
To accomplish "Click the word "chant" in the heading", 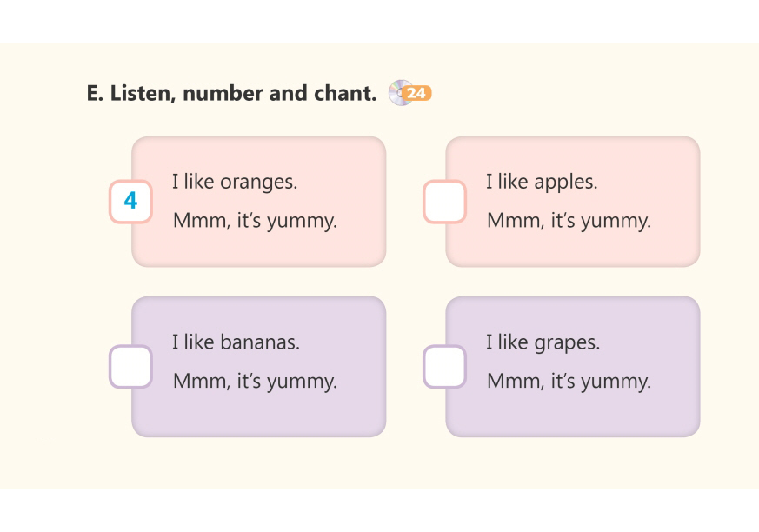I will tap(345, 93).
